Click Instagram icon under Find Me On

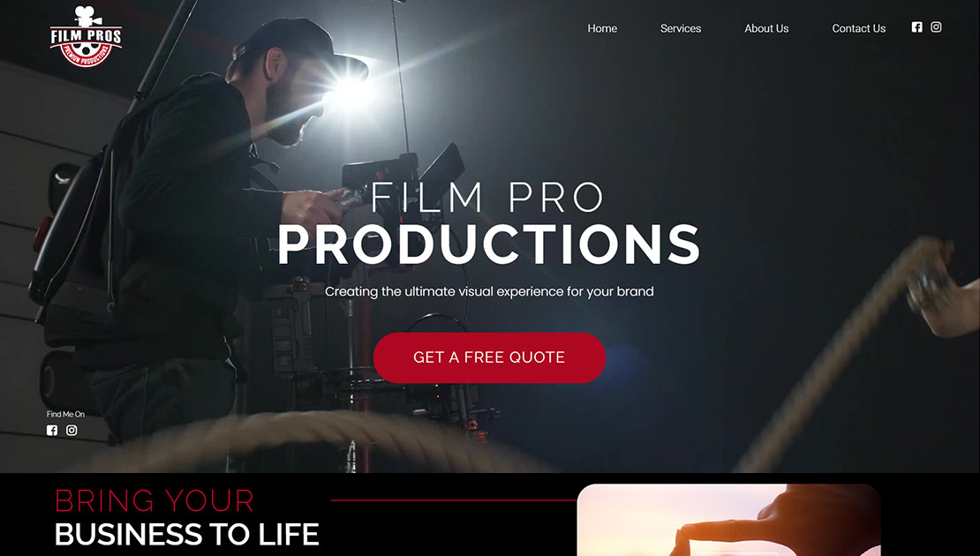click(72, 431)
